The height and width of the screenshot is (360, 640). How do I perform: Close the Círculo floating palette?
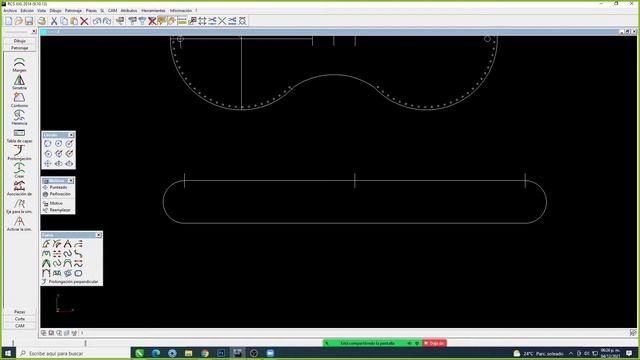pyautogui.click(x=71, y=135)
